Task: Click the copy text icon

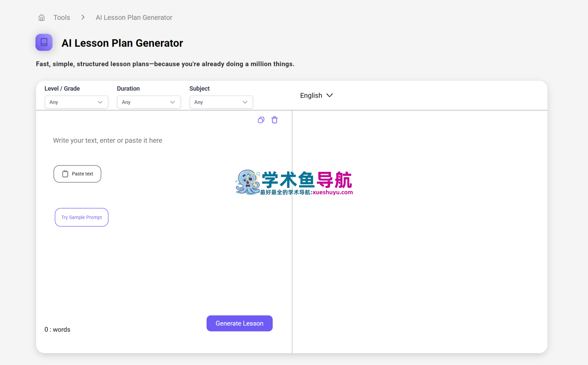Action: 261,120
